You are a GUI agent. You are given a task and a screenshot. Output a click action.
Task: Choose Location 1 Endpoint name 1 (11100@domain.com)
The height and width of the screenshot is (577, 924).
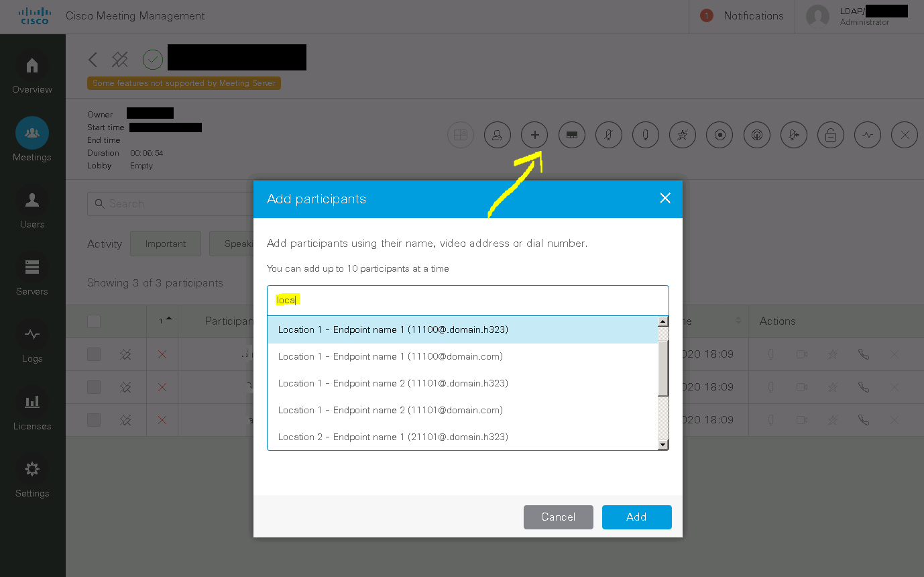pyautogui.click(x=463, y=356)
